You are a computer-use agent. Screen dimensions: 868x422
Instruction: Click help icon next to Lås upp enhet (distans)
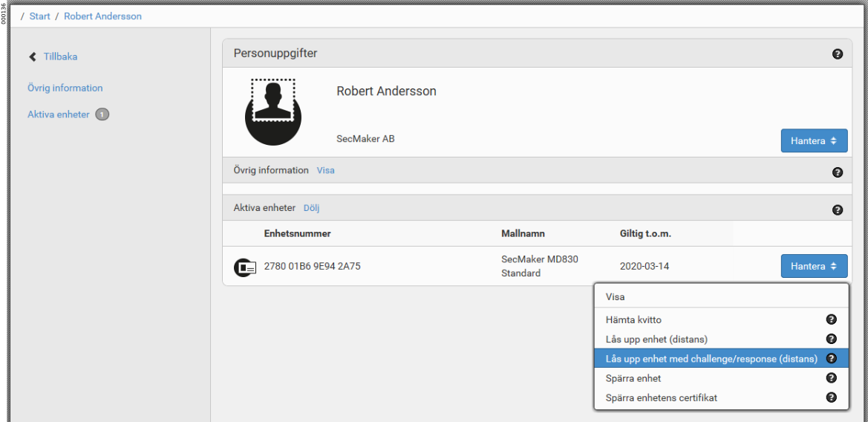832,339
